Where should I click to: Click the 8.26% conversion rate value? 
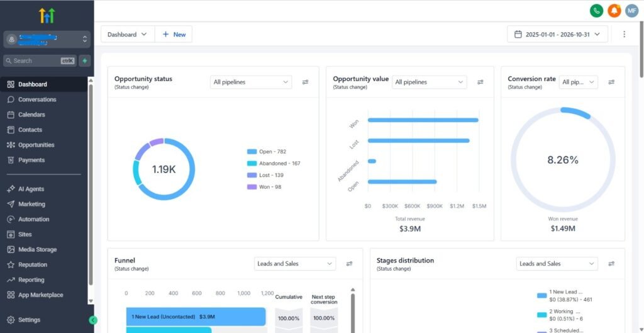click(x=563, y=161)
